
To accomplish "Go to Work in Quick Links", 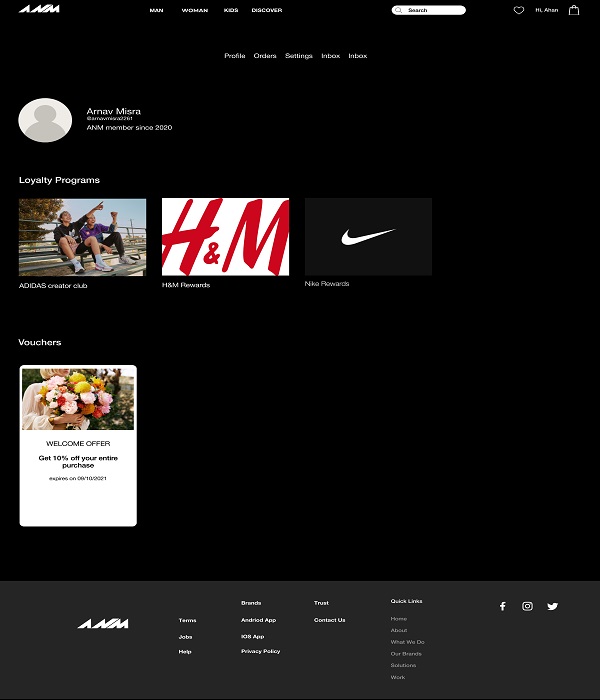I will point(398,677).
